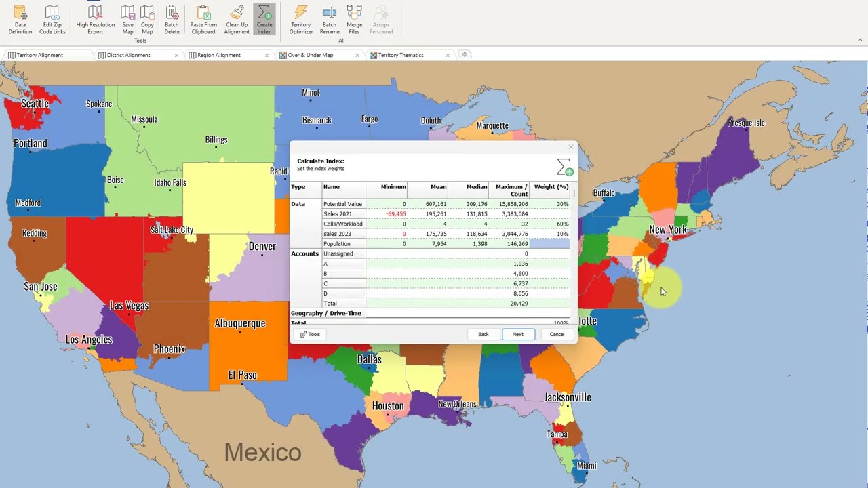Click the empty Sales 2021 weight cell
Image resolution: width=868 pixels, height=488 pixels.
coord(550,214)
